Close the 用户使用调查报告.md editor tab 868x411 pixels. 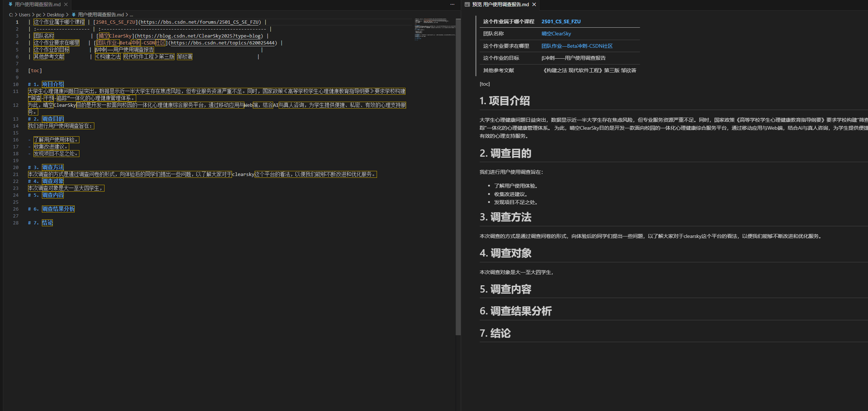pos(66,4)
